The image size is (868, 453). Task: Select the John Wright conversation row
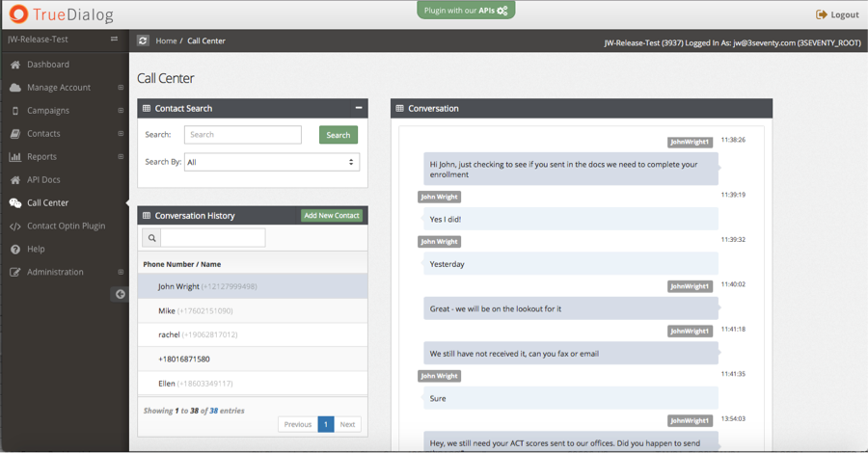click(253, 286)
